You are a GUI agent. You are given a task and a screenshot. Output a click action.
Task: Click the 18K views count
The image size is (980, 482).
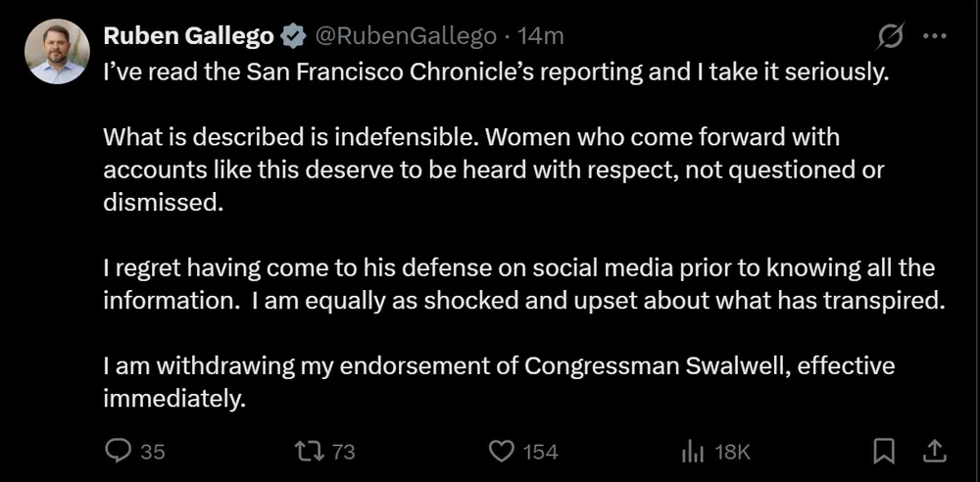tap(732, 452)
